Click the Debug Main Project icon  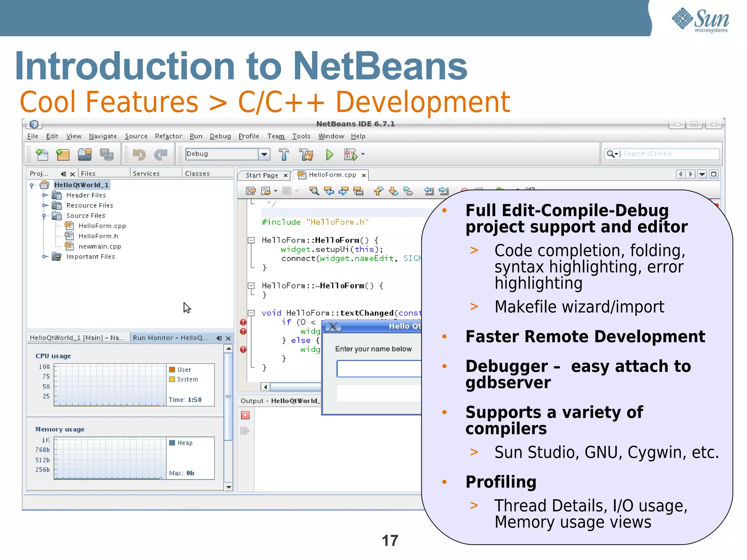(351, 155)
